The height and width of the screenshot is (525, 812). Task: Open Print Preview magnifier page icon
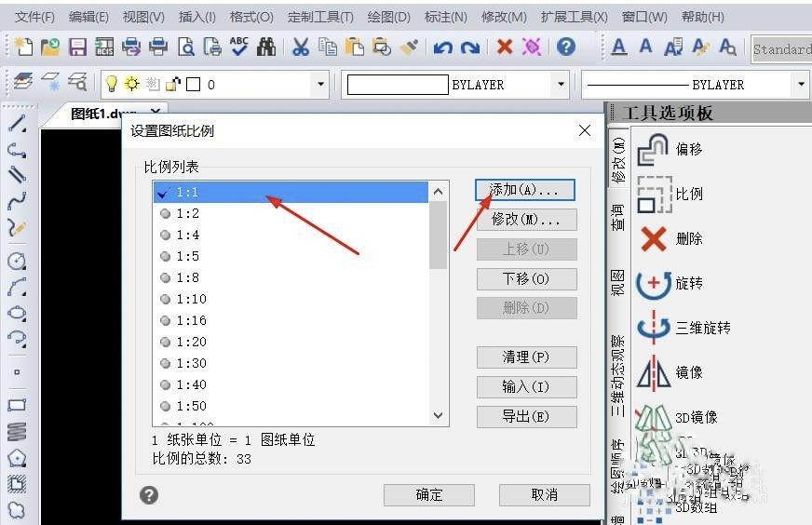pyautogui.click(x=186, y=47)
